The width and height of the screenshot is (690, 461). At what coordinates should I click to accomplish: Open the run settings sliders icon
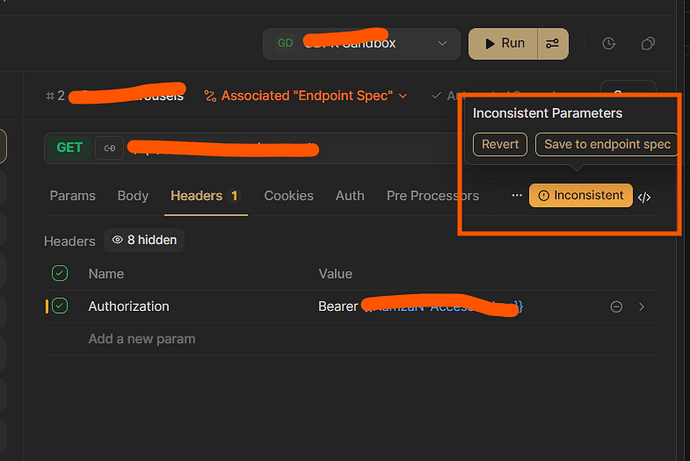click(x=552, y=44)
